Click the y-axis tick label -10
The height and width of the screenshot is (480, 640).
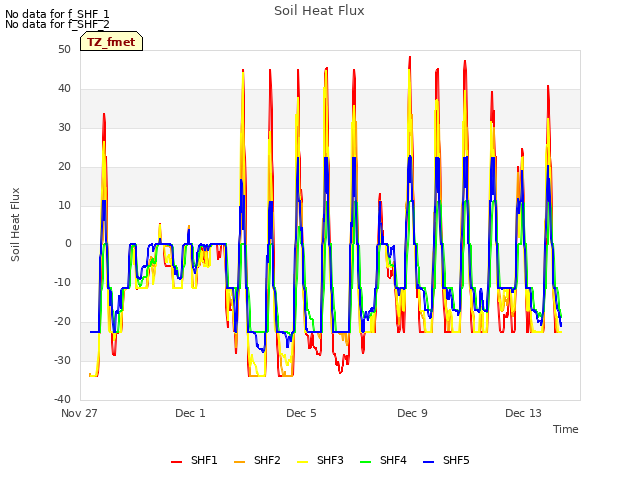(62, 282)
